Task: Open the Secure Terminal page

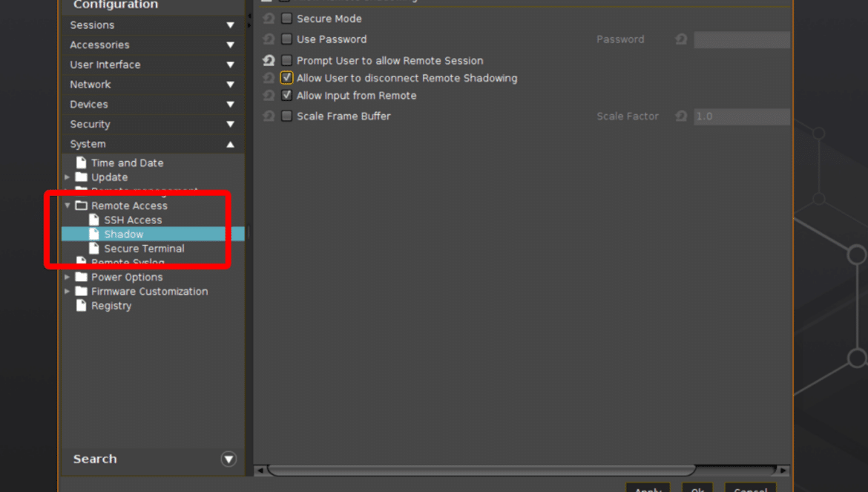Action: 144,249
